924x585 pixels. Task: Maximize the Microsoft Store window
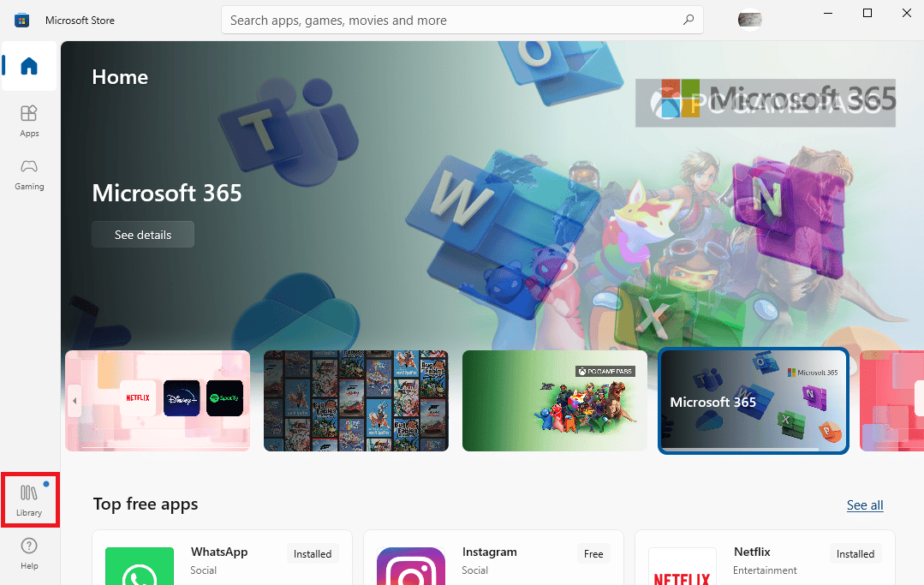pyautogui.click(x=867, y=13)
